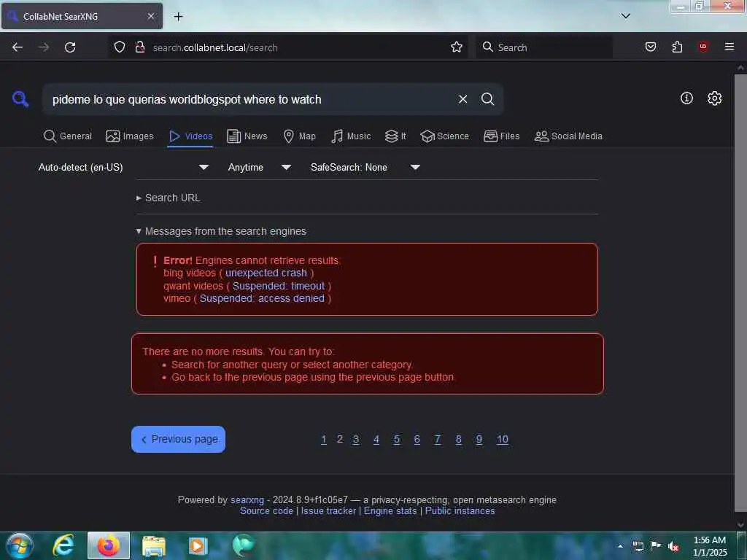Go to results page 7

(x=438, y=439)
